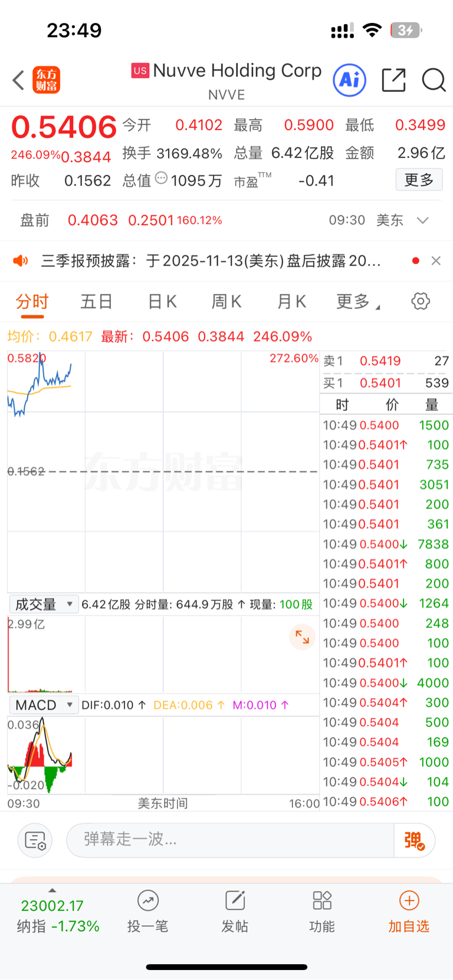Tap the trade row with volume 7838
The width and height of the screenshot is (453, 980).
coord(386,544)
